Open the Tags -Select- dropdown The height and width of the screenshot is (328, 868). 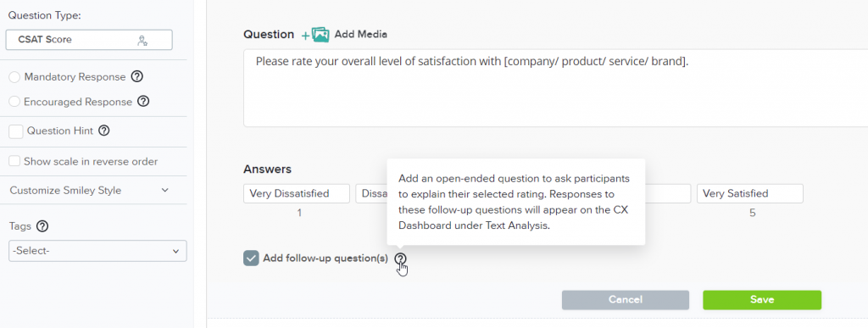[98, 251]
